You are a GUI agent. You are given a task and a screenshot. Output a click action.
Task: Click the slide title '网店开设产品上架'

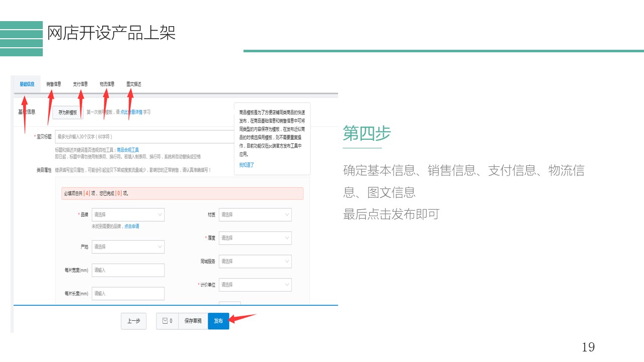[x=111, y=33]
